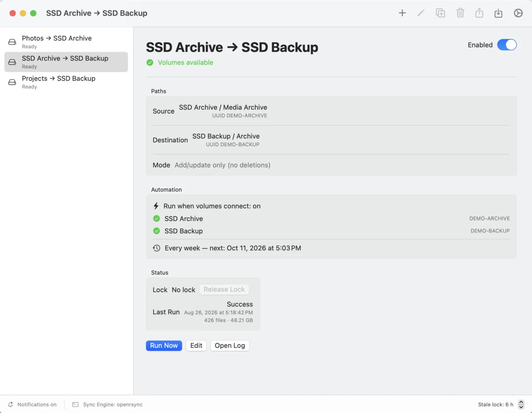
Task: Click green check next to SSD Backup volume
Action: [x=157, y=231]
